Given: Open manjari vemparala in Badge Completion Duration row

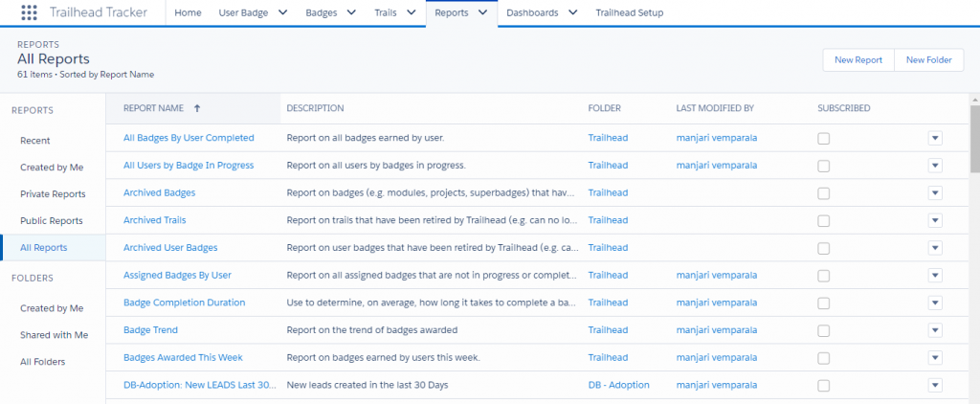Looking at the screenshot, I should [717, 303].
